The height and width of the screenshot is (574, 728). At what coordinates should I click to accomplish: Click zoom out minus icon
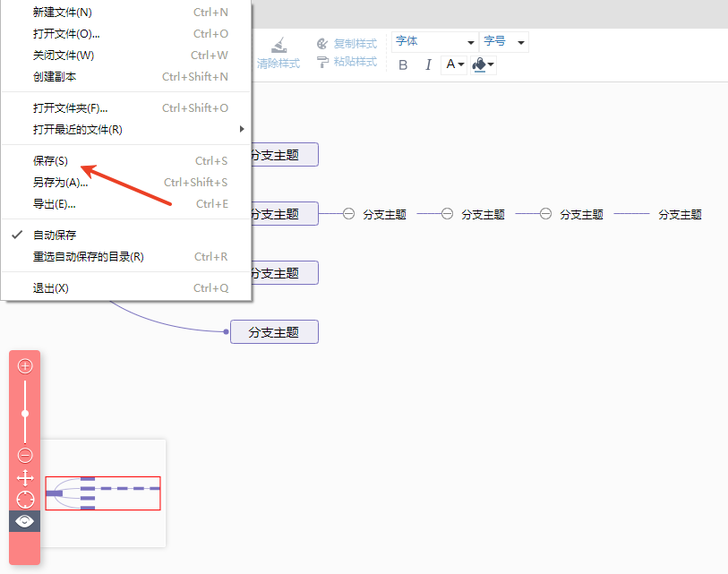click(x=25, y=455)
